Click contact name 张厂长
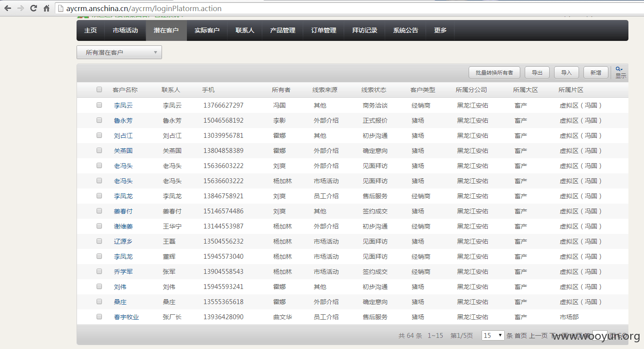644x349 pixels. click(172, 317)
